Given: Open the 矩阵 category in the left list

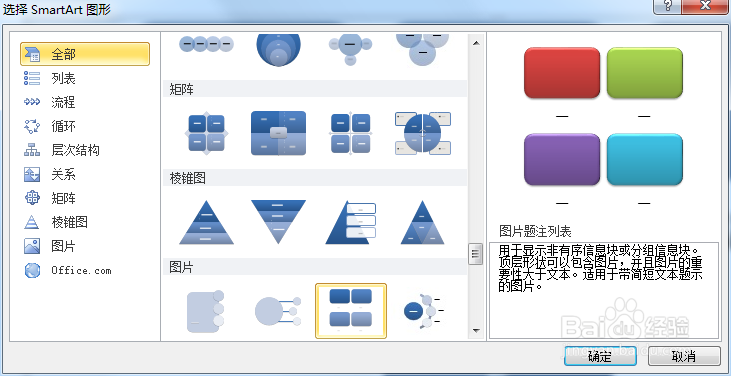Looking at the screenshot, I should 63,198.
